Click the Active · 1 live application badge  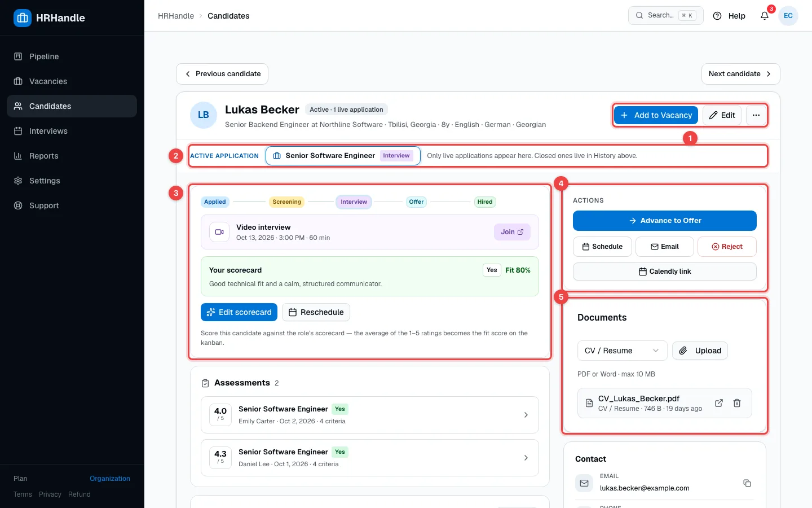(346, 110)
